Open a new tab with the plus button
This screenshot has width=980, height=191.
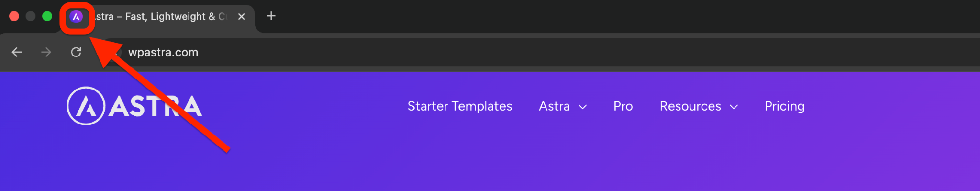pos(271,16)
